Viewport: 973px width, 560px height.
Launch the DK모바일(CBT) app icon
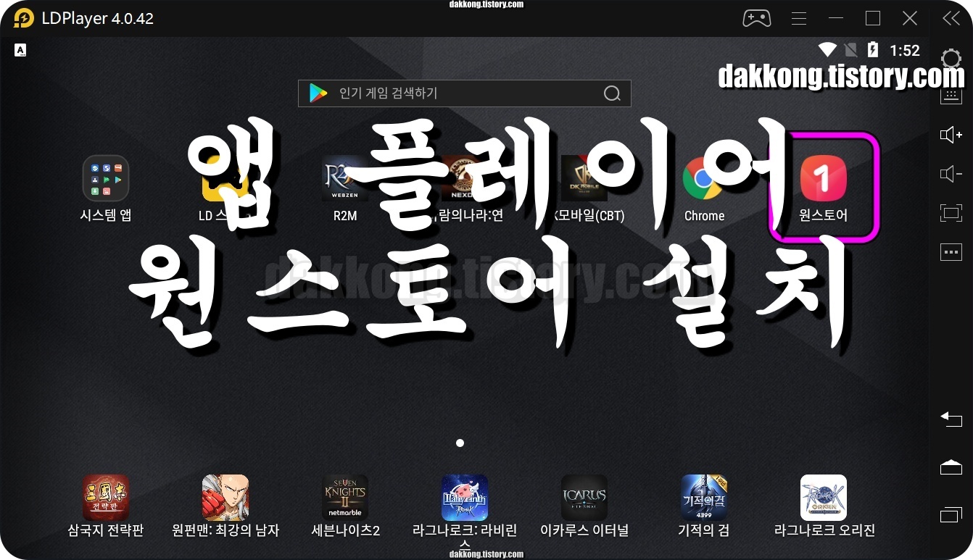point(584,178)
